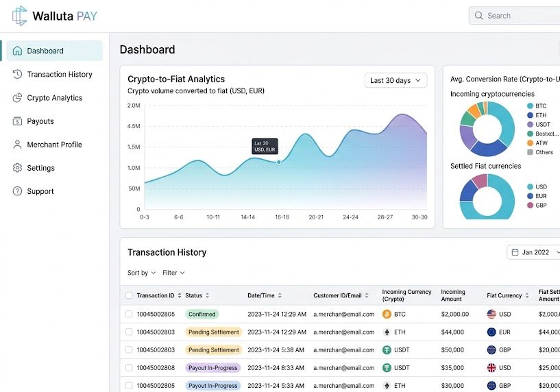Click Pending Settlement badge in $44,000 row
The image size is (560, 392).
[214, 332]
